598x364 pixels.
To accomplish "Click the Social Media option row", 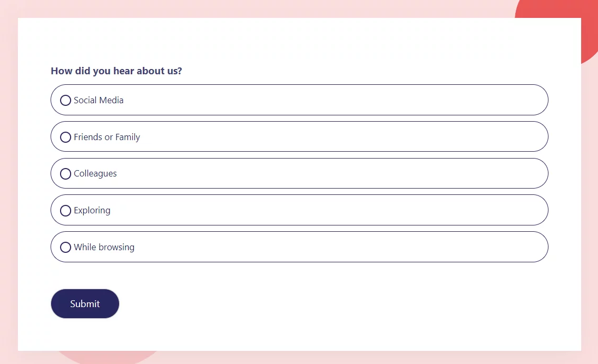I will tap(299, 100).
